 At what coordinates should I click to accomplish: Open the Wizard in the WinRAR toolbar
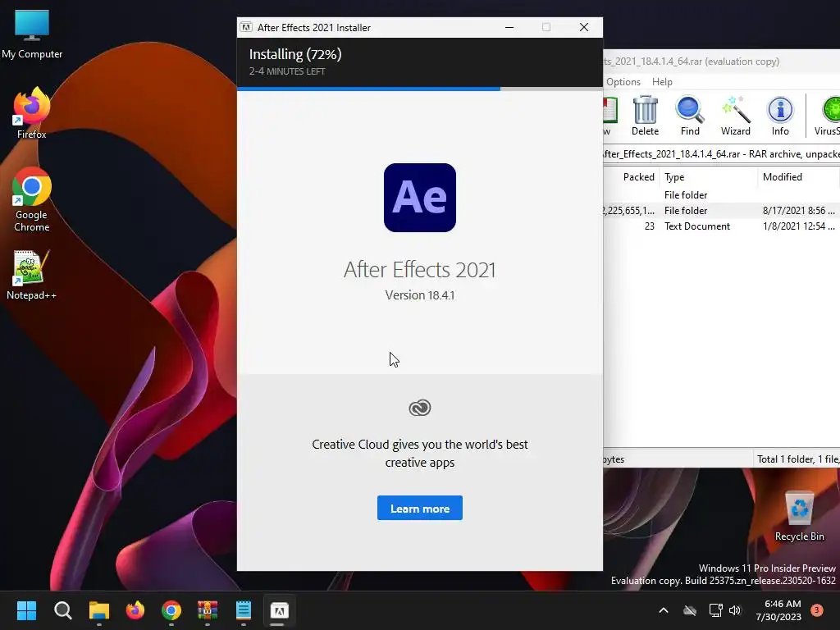(736, 116)
